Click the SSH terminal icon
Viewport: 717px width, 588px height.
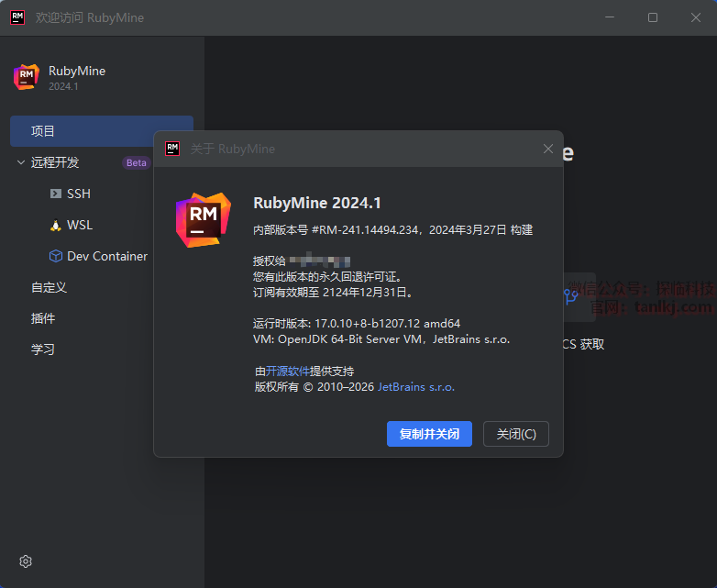click(x=56, y=194)
